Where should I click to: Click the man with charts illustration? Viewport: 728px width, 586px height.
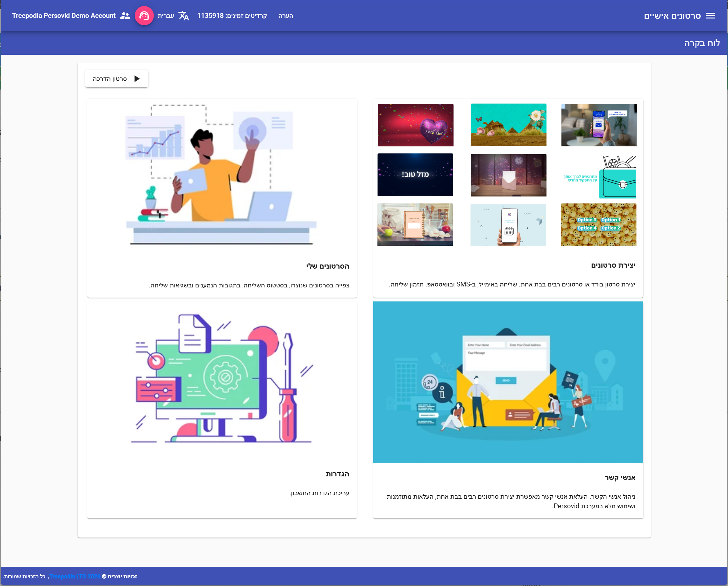(x=222, y=175)
